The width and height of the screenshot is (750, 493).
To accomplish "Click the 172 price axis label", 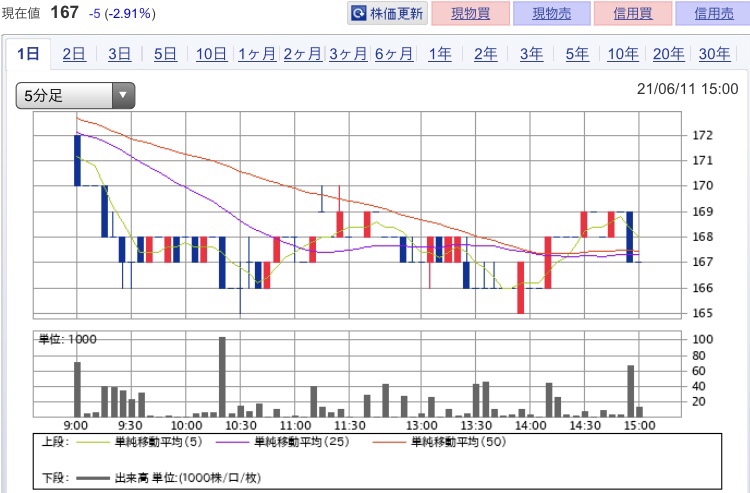I will tap(703, 135).
